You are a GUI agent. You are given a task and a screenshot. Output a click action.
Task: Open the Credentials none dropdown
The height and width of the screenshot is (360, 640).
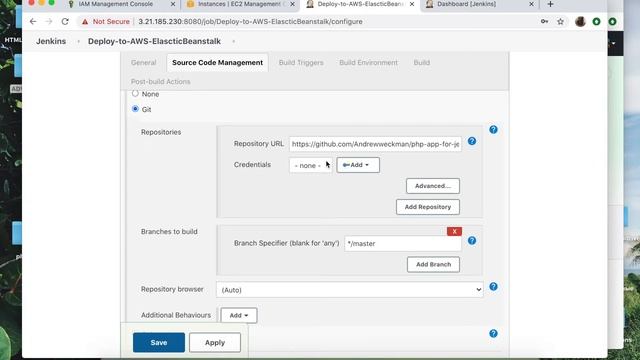click(311, 165)
